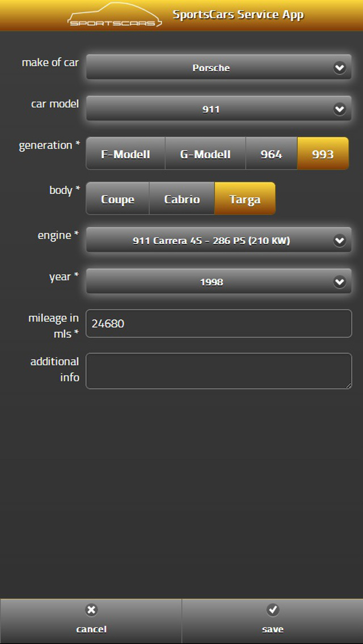This screenshot has width=363, height=644.
Task: Click the mileage field showing 24680
Action: click(219, 324)
